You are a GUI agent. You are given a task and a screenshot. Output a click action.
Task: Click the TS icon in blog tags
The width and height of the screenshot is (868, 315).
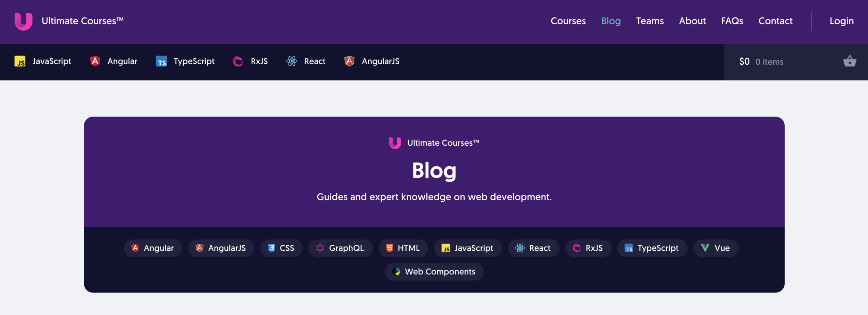(629, 248)
